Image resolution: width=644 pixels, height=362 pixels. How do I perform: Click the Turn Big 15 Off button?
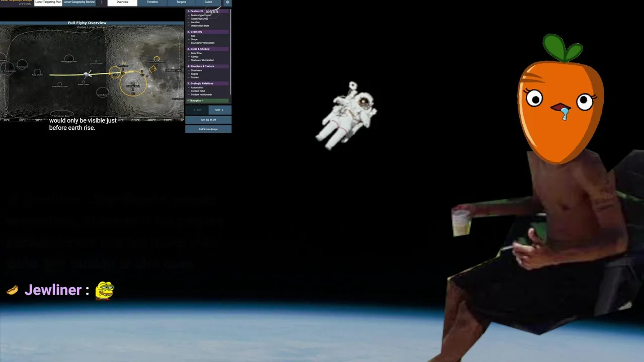[208, 120]
